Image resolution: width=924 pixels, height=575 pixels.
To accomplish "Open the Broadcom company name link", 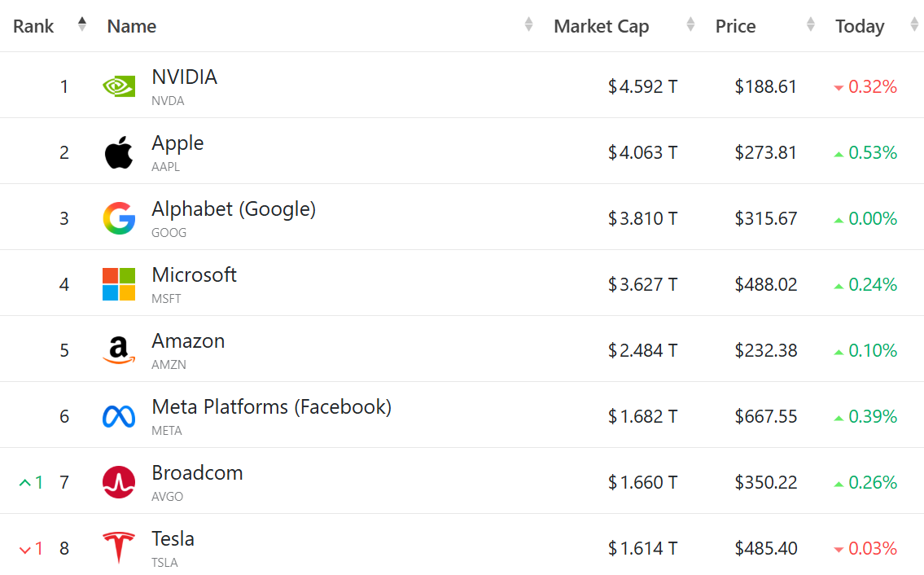I will (197, 472).
